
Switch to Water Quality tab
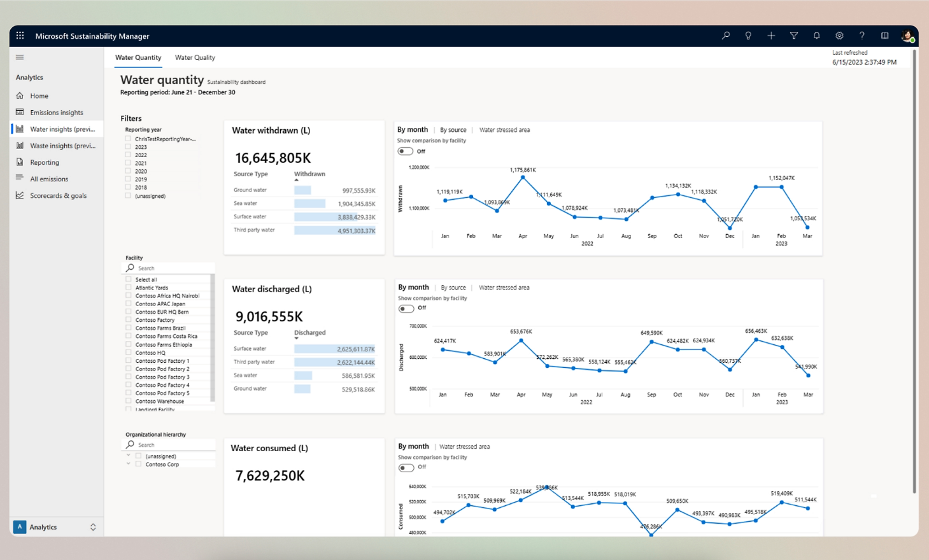click(x=195, y=57)
